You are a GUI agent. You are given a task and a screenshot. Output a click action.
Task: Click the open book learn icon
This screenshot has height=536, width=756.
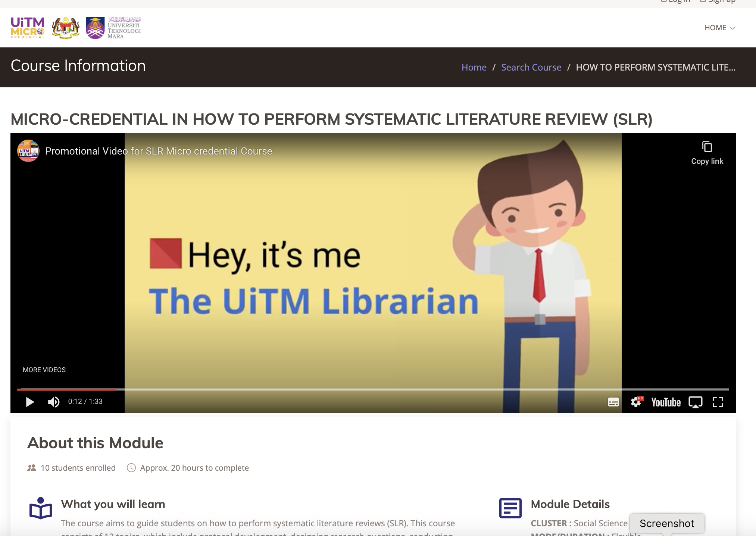coord(40,508)
